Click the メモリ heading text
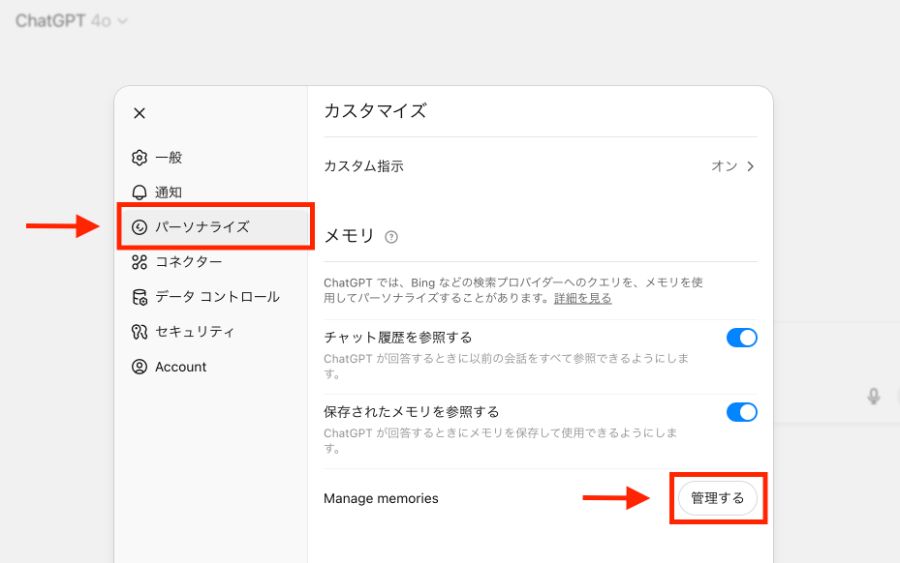900x563 pixels. point(349,236)
